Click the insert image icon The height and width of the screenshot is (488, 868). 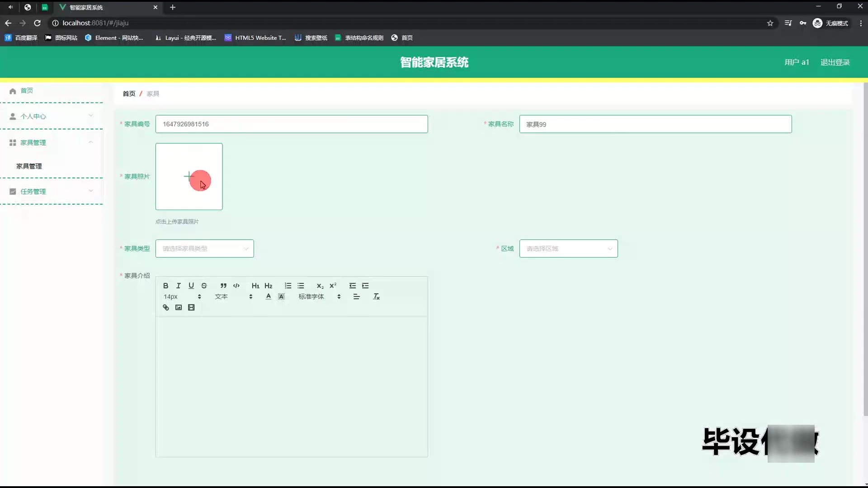(x=179, y=307)
